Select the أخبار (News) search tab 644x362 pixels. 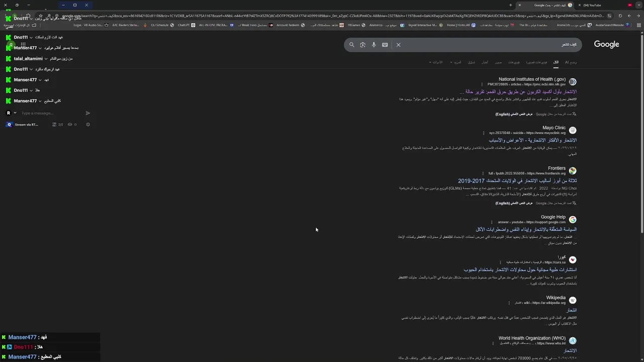[x=485, y=62]
